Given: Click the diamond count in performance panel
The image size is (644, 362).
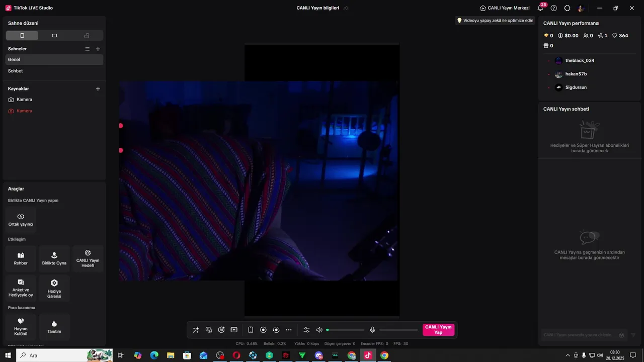Looking at the screenshot, I should (548, 36).
